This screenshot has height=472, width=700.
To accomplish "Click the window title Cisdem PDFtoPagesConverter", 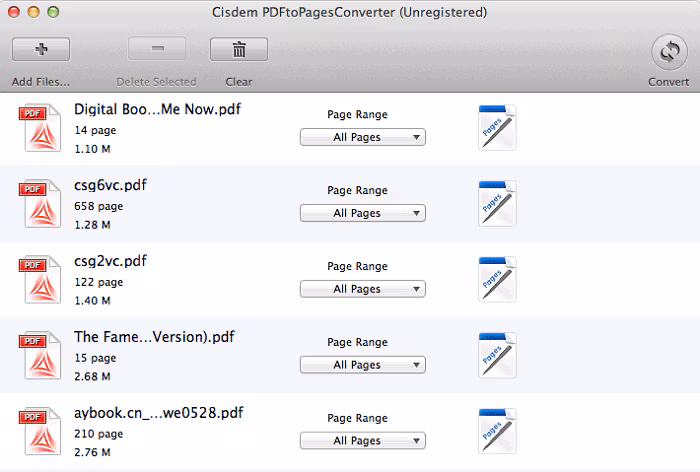I will click(x=350, y=12).
